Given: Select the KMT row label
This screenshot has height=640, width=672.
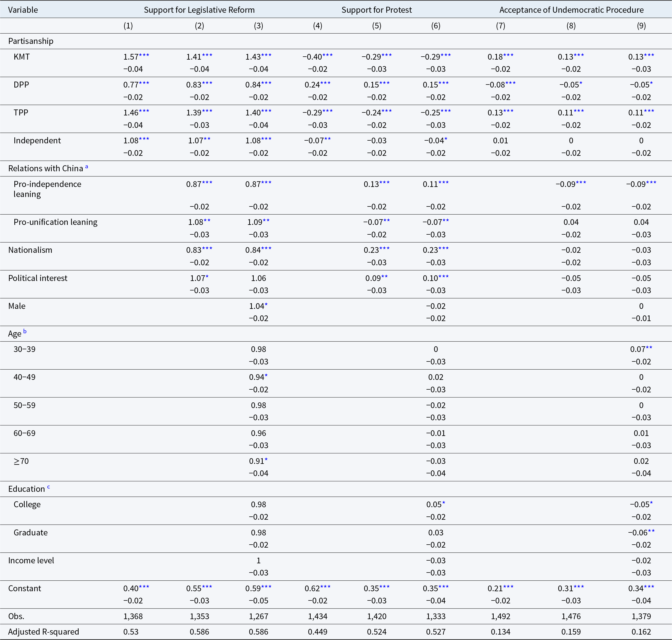Looking at the screenshot, I should (x=21, y=57).
